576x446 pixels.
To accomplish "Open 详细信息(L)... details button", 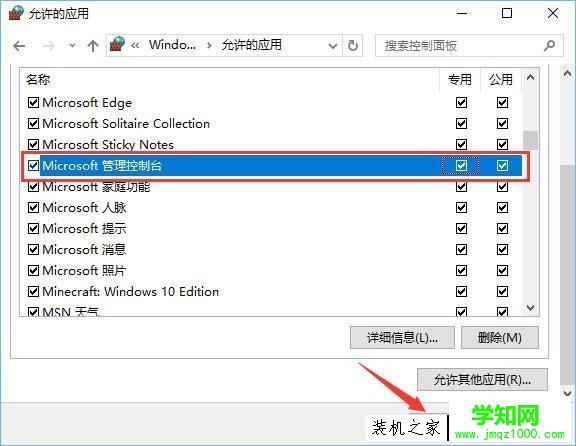I will point(402,337).
